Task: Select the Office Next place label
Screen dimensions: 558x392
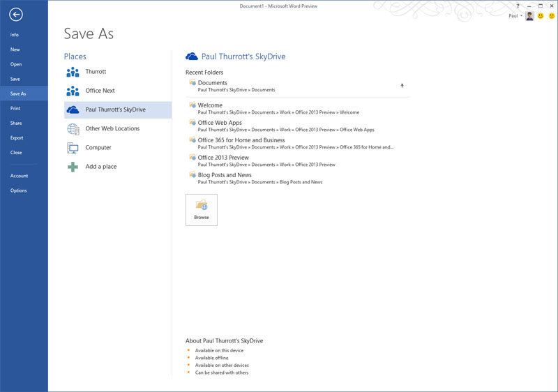Action: pos(100,91)
